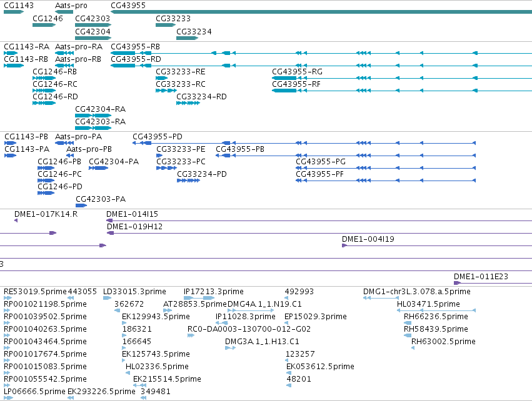Screen dimensions: 532x401
Task: Select protein label CG43955-PG
Action: click(x=321, y=162)
